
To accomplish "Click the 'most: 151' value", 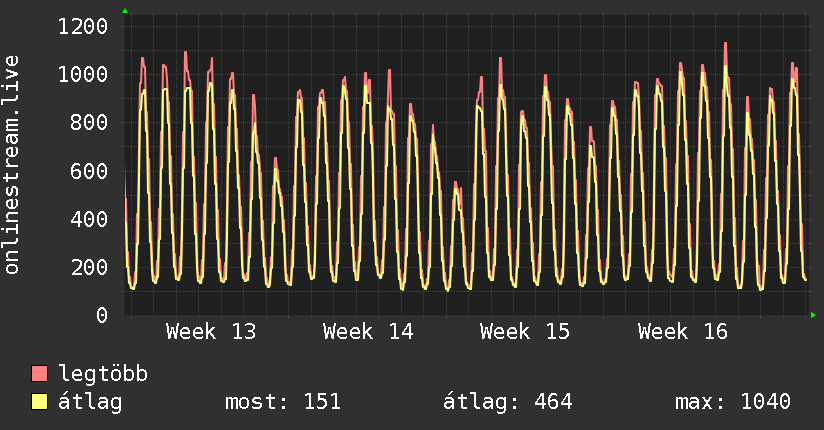I will [283, 402].
